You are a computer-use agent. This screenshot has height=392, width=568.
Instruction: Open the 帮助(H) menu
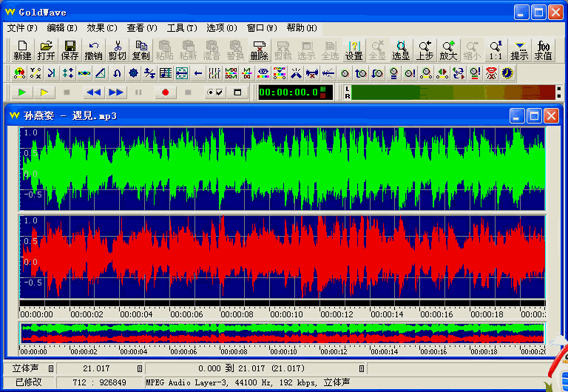[x=302, y=28]
